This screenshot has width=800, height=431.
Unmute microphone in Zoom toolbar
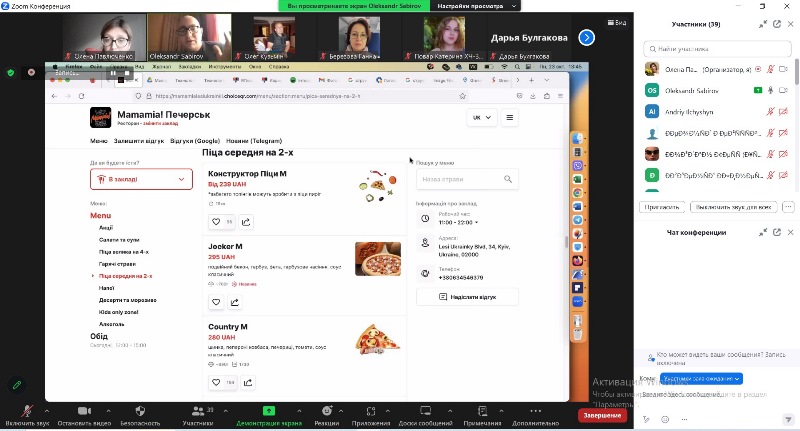click(27, 411)
